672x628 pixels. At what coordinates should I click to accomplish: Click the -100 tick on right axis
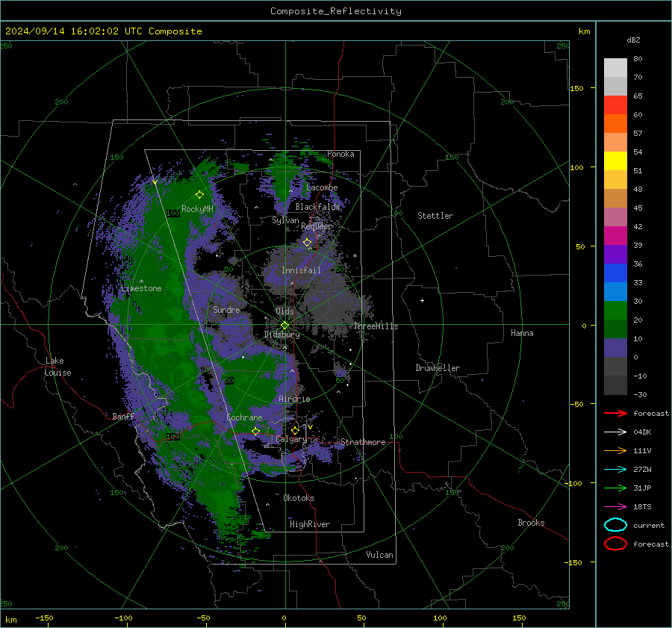click(573, 483)
